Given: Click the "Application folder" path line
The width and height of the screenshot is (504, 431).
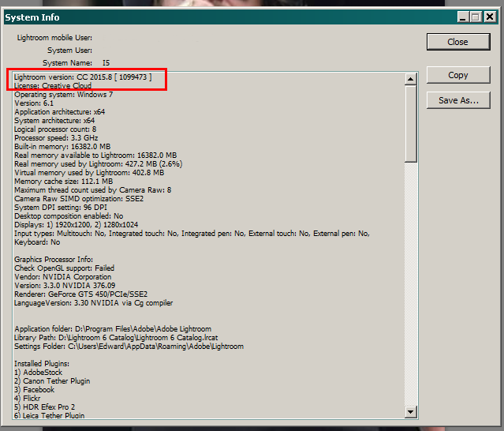Looking at the screenshot, I should (x=113, y=329).
